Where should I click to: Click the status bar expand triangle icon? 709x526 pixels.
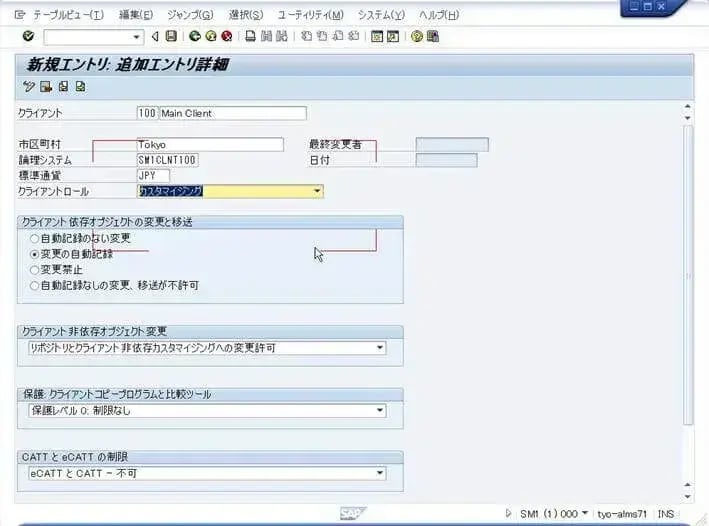(x=508, y=513)
